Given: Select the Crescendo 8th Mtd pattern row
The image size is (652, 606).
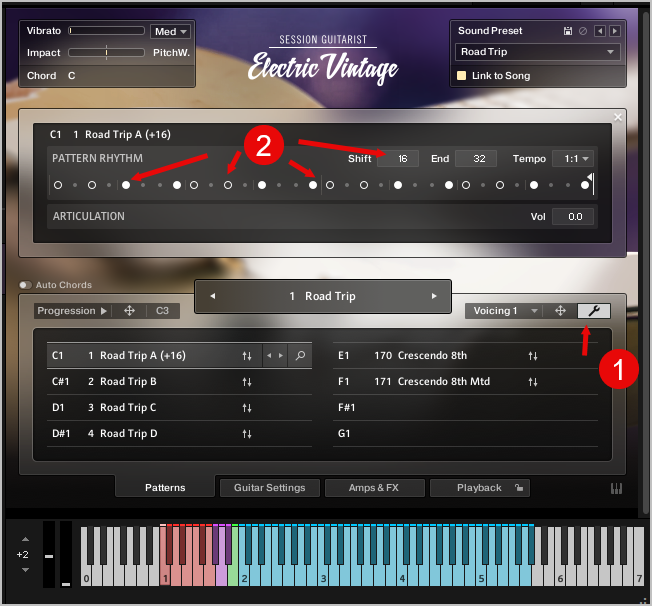Looking at the screenshot, I should pyautogui.click(x=465, y=382).
